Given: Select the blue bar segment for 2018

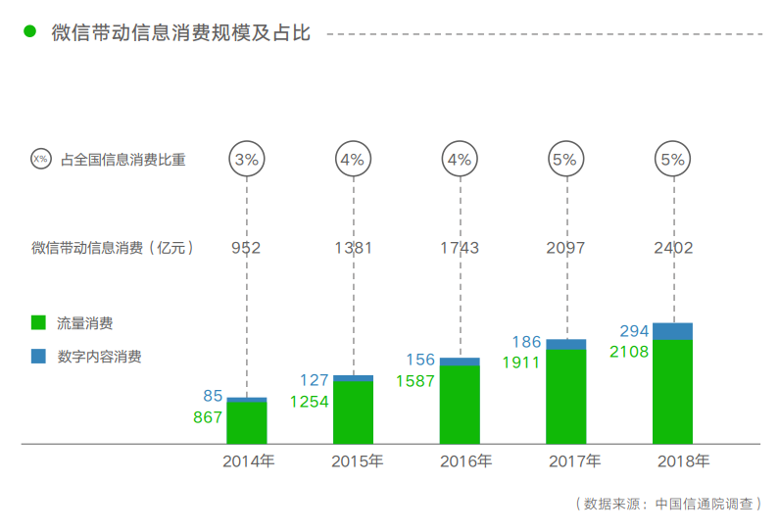Looking at the screenshot, I should (x=672, y=331).
